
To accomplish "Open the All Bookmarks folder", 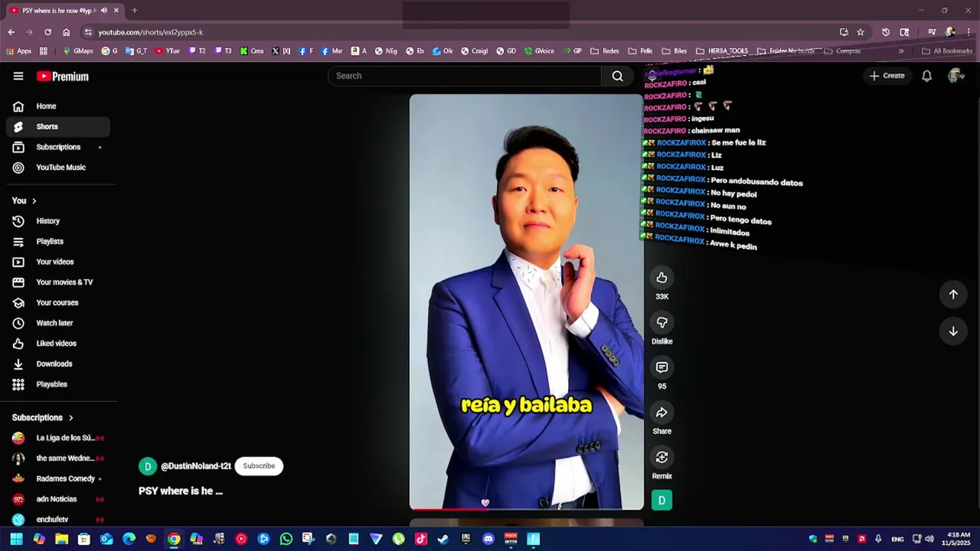I will pos(947,51).
